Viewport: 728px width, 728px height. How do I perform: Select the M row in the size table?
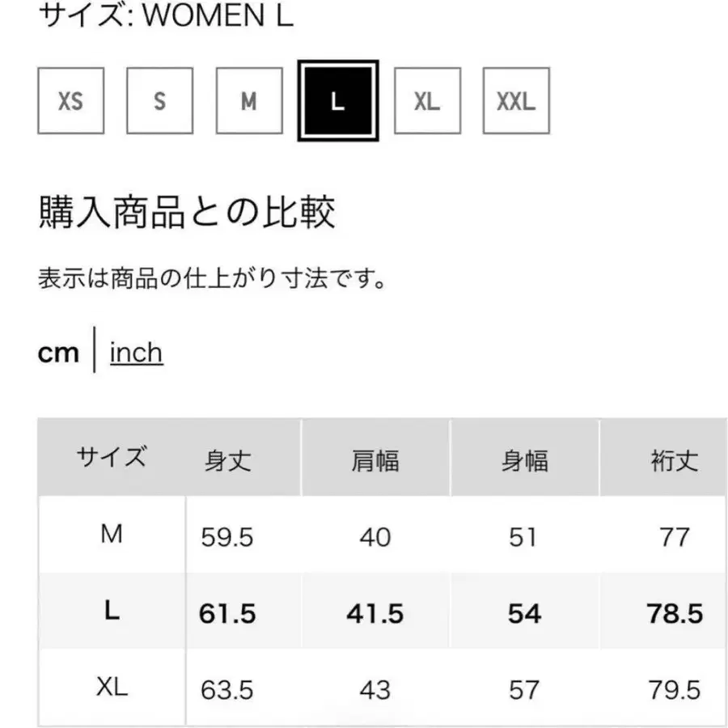point(112,535)
